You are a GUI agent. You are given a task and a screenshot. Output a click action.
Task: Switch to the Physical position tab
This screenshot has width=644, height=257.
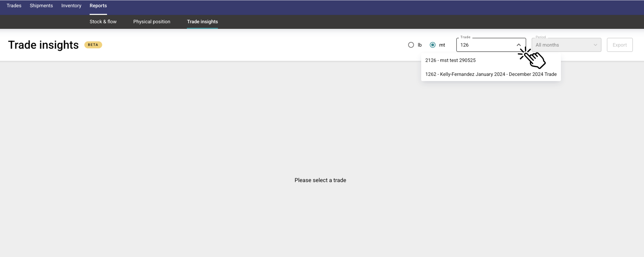151,22
